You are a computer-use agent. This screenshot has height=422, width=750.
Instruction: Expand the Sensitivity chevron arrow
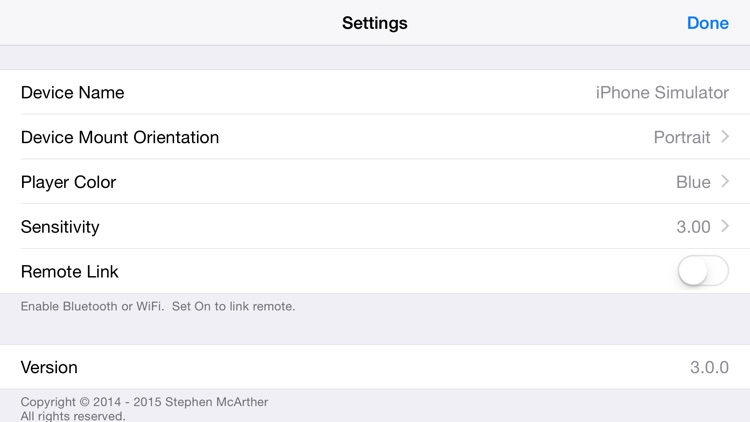(725, 227)
